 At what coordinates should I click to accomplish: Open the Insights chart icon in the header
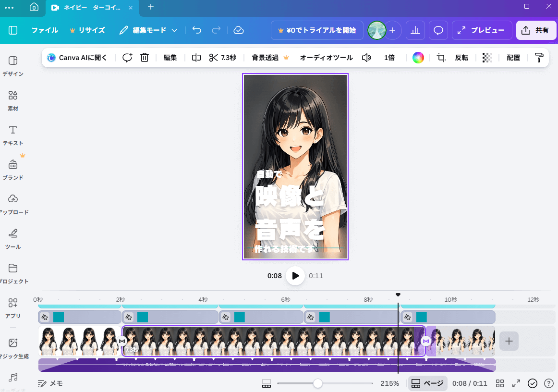pyautogui.click(x=415, y=30)
